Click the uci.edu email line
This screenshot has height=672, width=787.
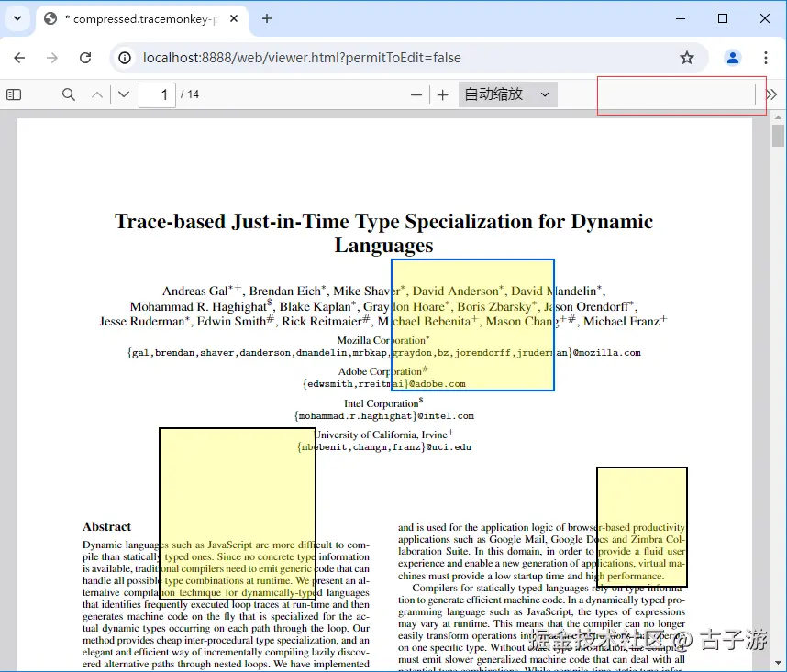click(384, 447)
